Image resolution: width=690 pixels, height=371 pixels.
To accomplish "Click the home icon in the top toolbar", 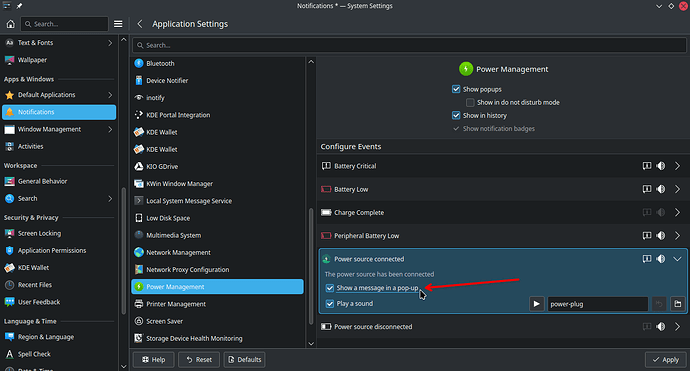I will click(x=11, y=24).
